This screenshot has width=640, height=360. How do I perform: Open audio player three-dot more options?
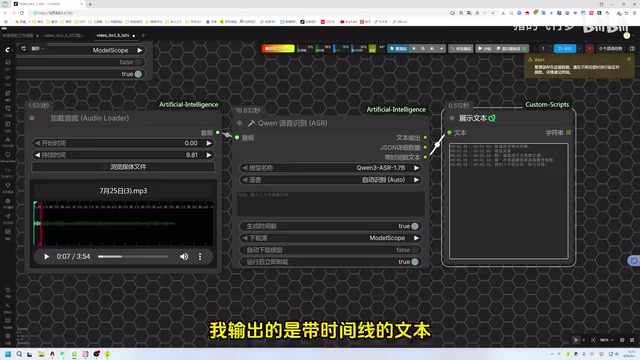[200, 257]
